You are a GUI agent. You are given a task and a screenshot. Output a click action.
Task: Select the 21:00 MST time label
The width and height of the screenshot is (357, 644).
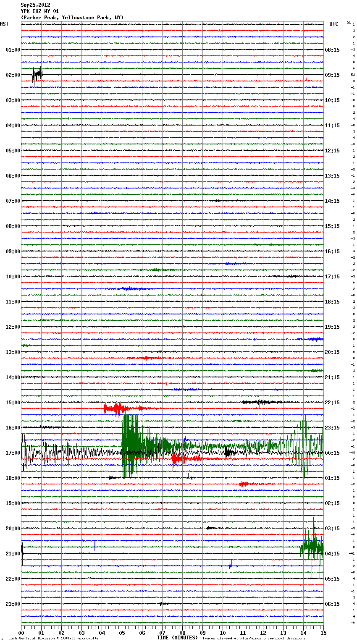point(13,554)
